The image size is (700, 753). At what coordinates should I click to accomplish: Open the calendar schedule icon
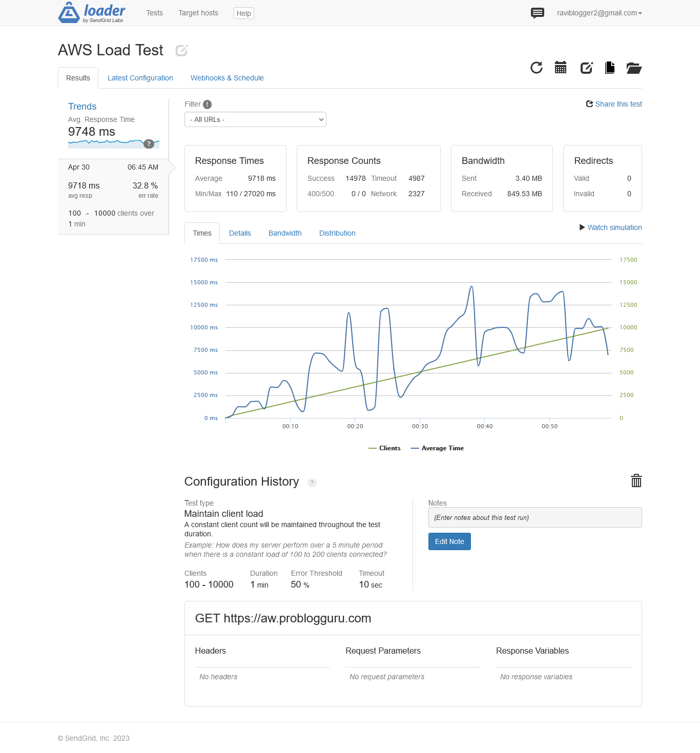click(561, 68)
